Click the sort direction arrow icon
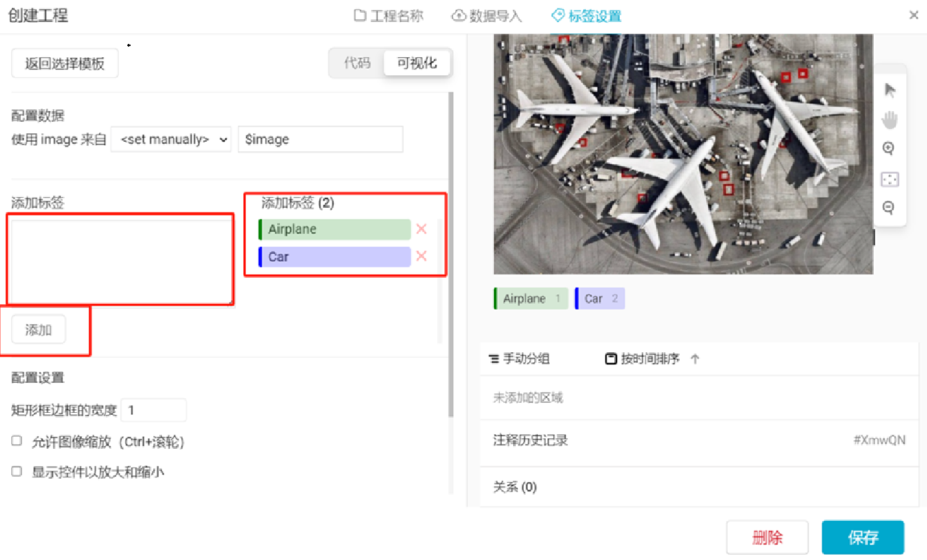 (695, 359)
